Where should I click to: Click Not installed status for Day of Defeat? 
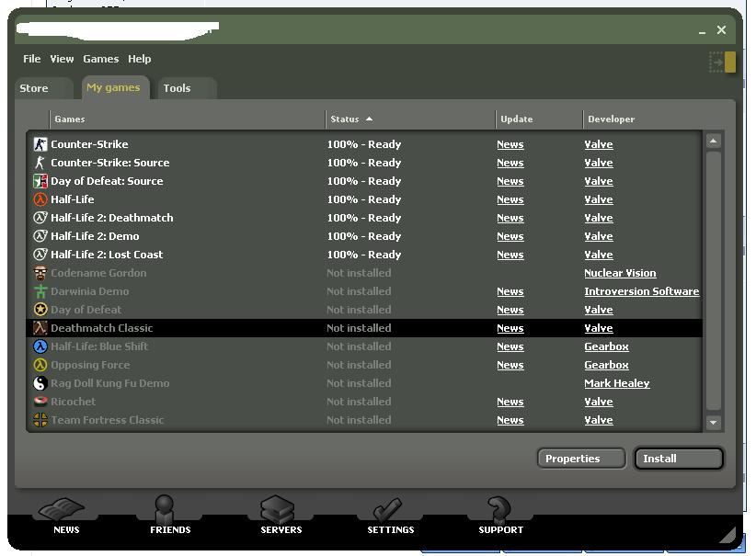(359, 310)
